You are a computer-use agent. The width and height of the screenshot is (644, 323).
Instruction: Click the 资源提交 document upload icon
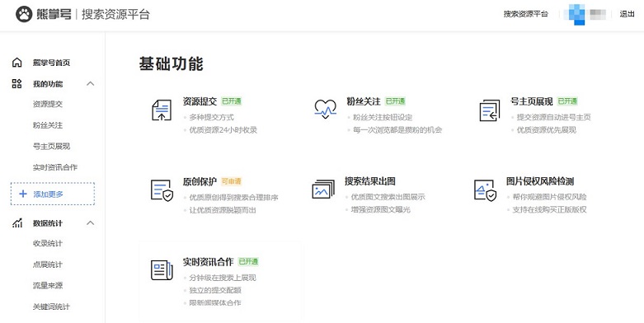(x=162, y=110)
